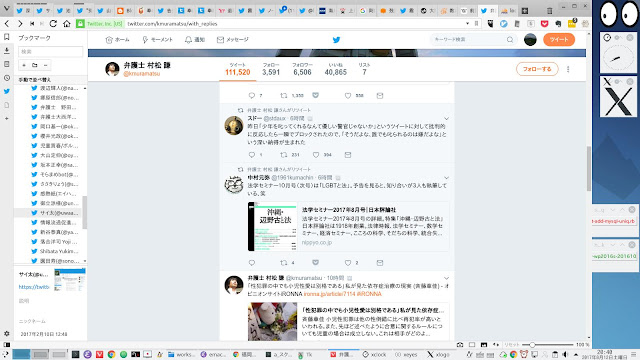Like the 中村元弥 tweet

pos(348,263)
